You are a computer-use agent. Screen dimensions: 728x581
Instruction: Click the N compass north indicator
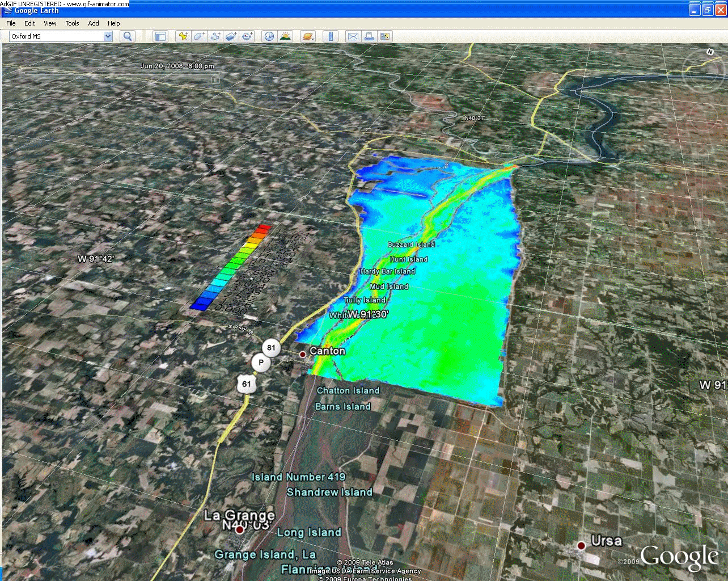coord(709,52)
